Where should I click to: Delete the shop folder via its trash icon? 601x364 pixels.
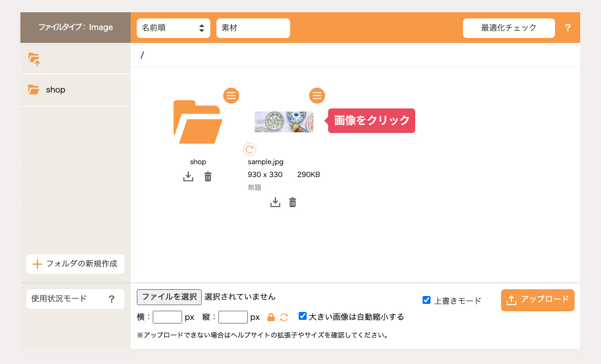[208, 176]
